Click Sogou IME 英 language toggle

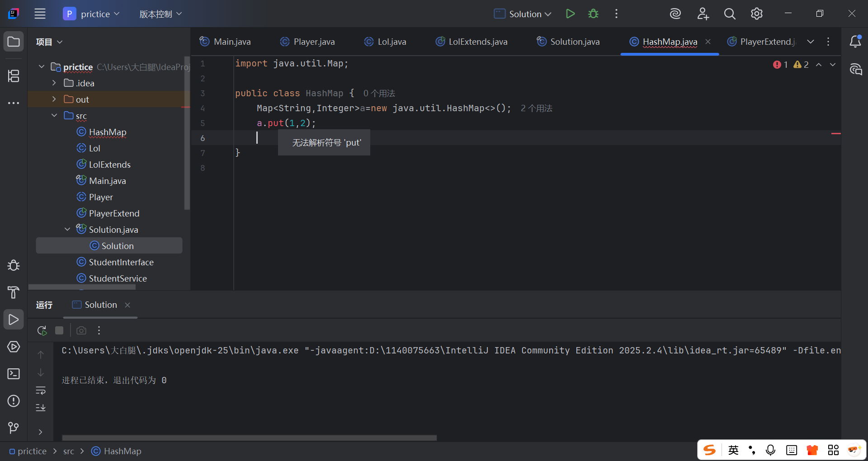click(x=733, y=450)
